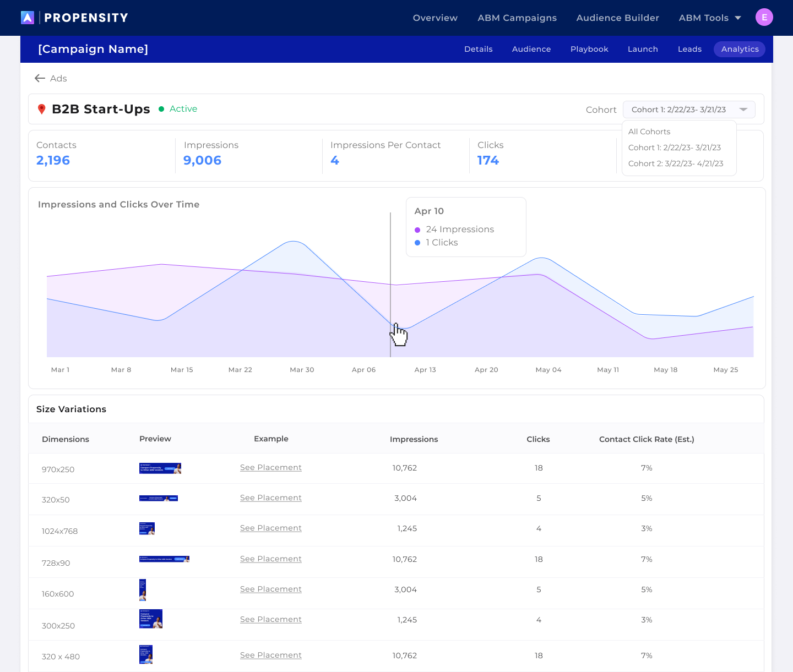Click the 320 x 480 ad preview thumbnail
This screenshot has width=793, height=672.
coord(146,654)
